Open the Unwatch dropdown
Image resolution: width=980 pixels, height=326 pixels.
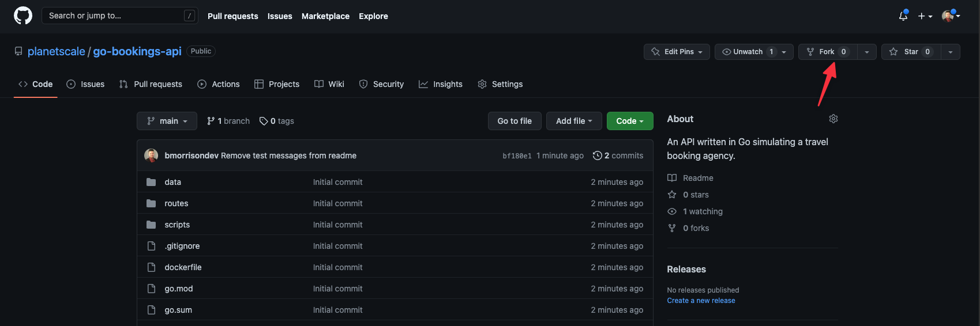click(x=754, y=52)
